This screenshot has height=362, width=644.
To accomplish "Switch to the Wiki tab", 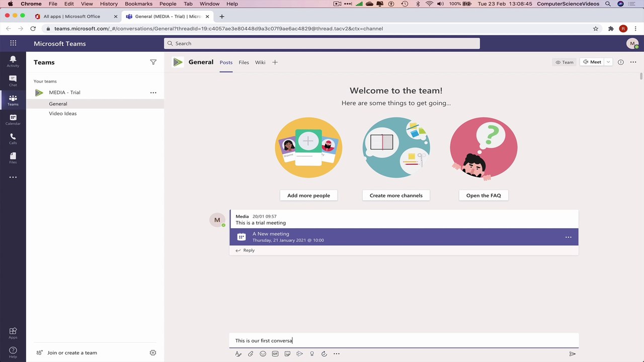I will coord(260,62).
